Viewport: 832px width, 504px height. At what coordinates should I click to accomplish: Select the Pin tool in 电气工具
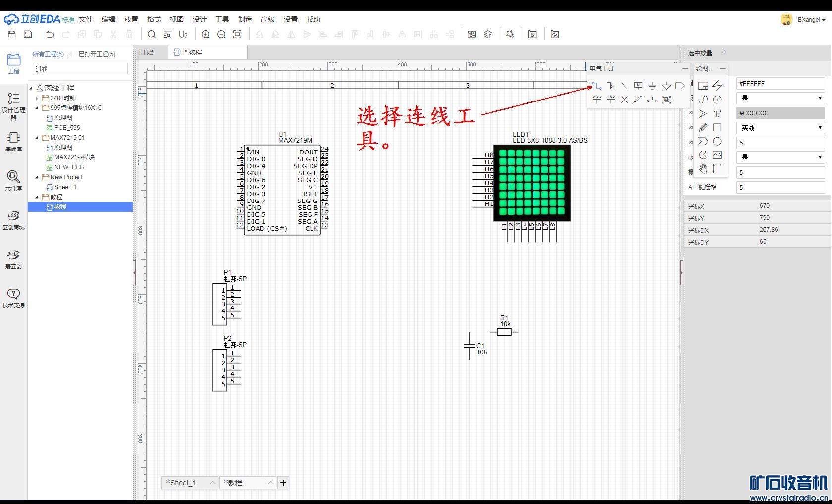(652, 100)
